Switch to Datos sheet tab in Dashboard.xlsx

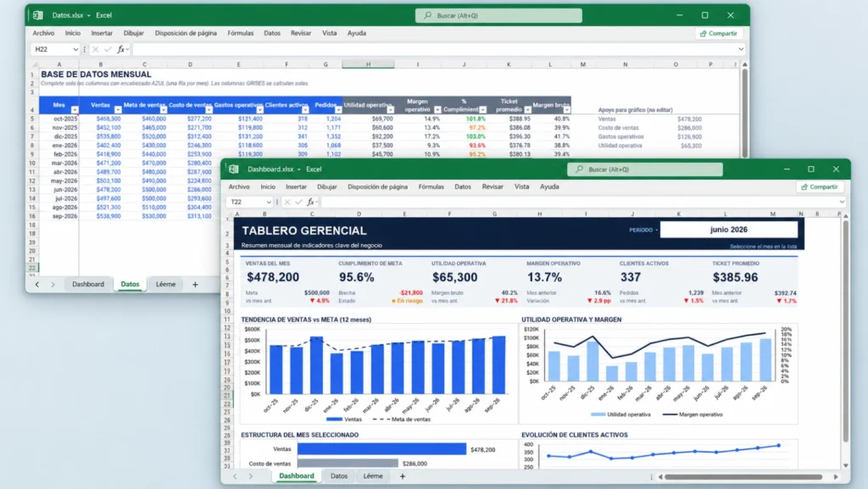[339, 475]
